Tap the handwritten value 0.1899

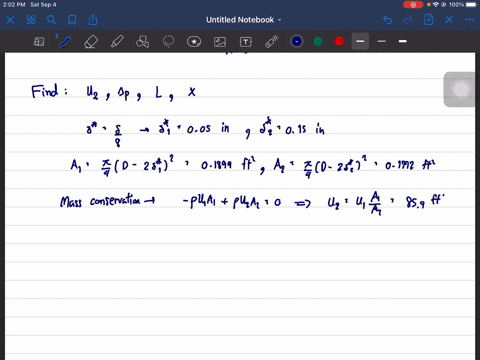[x=216, y=165]
